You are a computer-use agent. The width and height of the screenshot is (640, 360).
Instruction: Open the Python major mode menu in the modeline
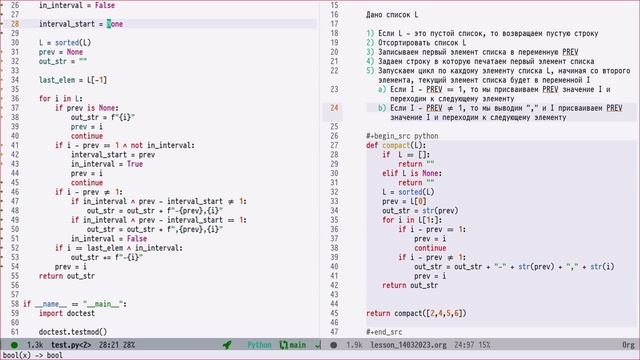(259, 345)
